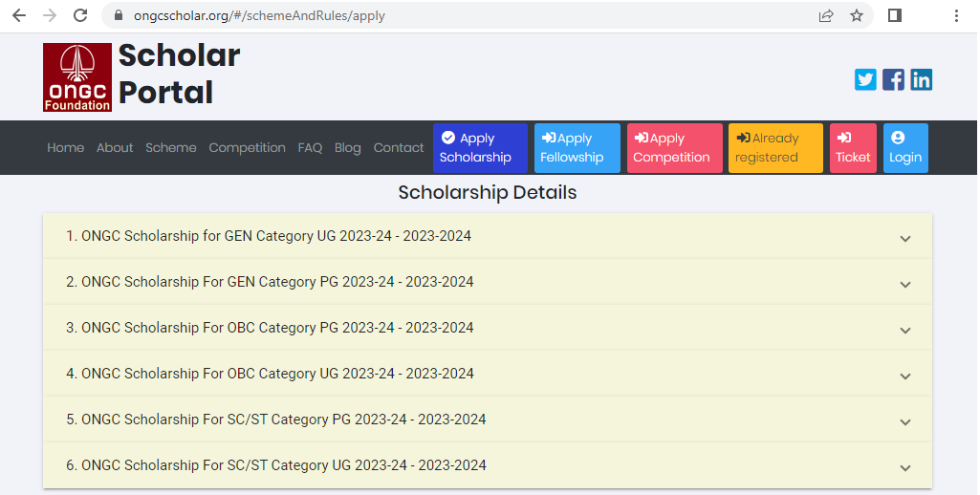Click the red Ticket button
The image size is (980, 495).
point(853,148)
